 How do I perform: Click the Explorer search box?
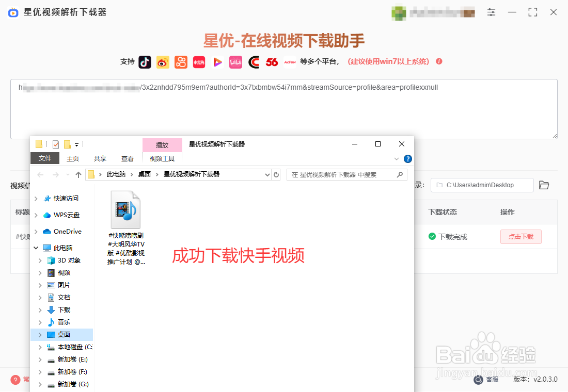coord(346,174)
